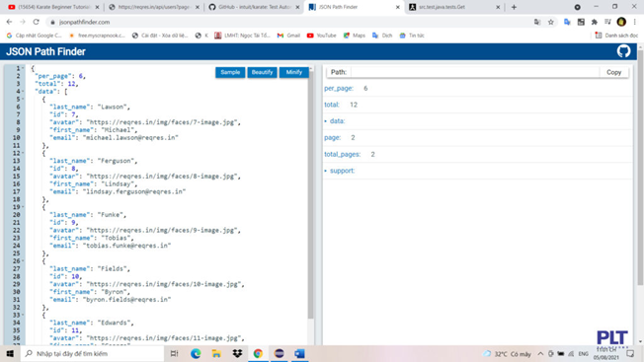Open the Chrome extensions puzzle icon

pyautogui.click(x=595, y=22)
